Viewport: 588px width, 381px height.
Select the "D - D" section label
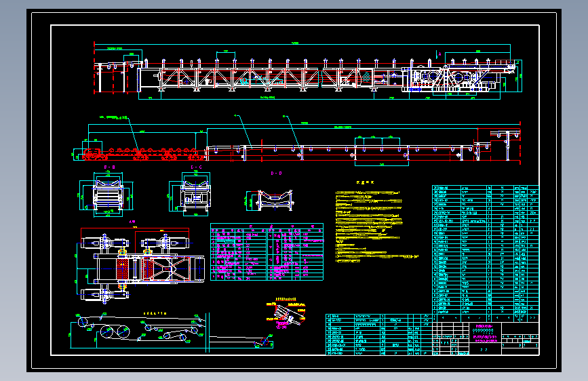pyautogui.click(x=277, y=174)
